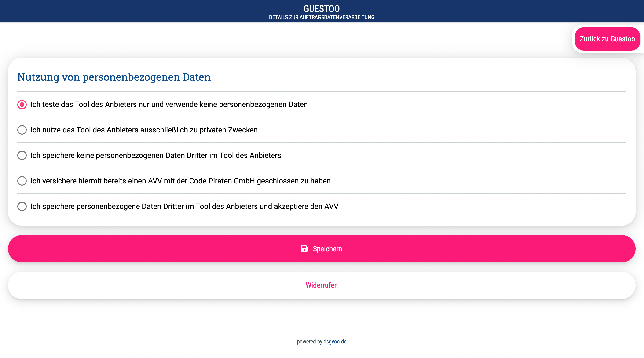
Task: Click the Speichern save button
Action: 322,249
